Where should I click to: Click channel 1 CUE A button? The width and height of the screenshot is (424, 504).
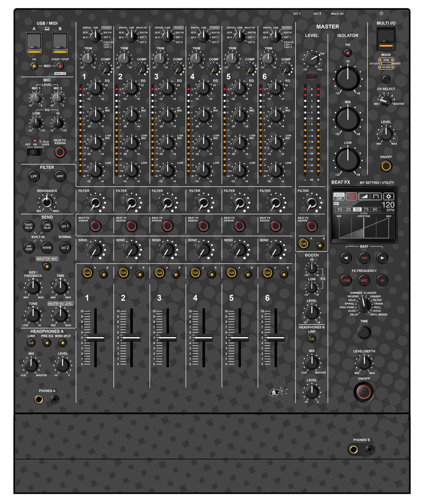click(87, 273)
